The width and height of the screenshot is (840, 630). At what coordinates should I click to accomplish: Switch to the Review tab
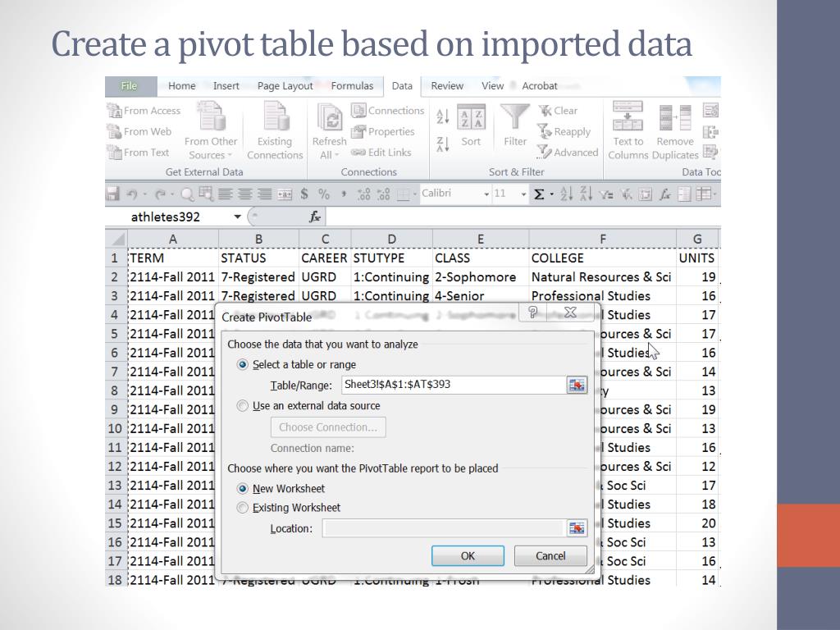[447, 85]
